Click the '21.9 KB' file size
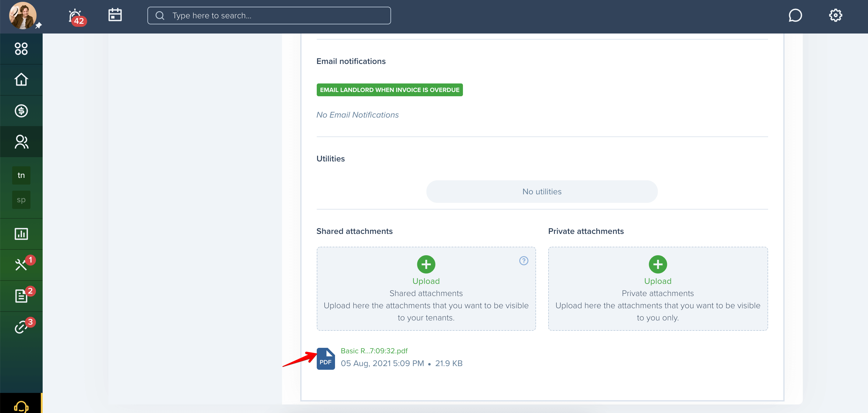 click(449, 363)
